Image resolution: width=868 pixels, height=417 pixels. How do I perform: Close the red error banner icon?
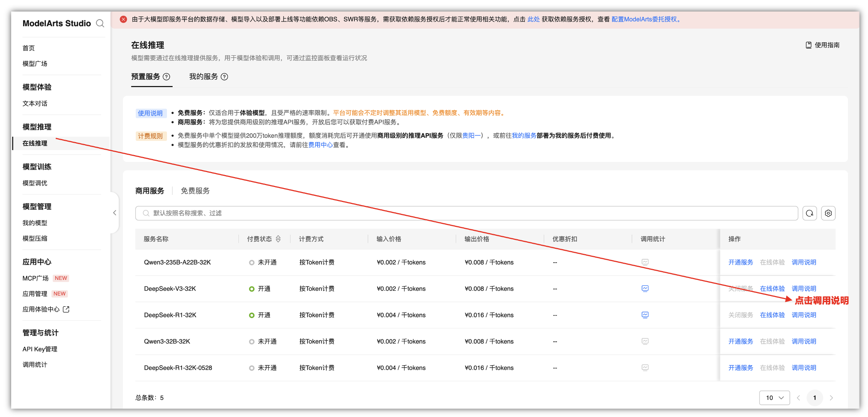pos(123,19)
